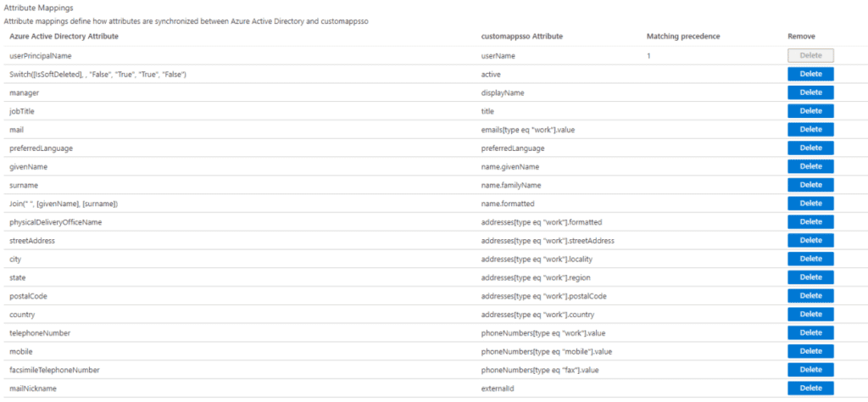Select the city attribute mapping
This screenshot has height=402, width=868.
pos(18,259)
